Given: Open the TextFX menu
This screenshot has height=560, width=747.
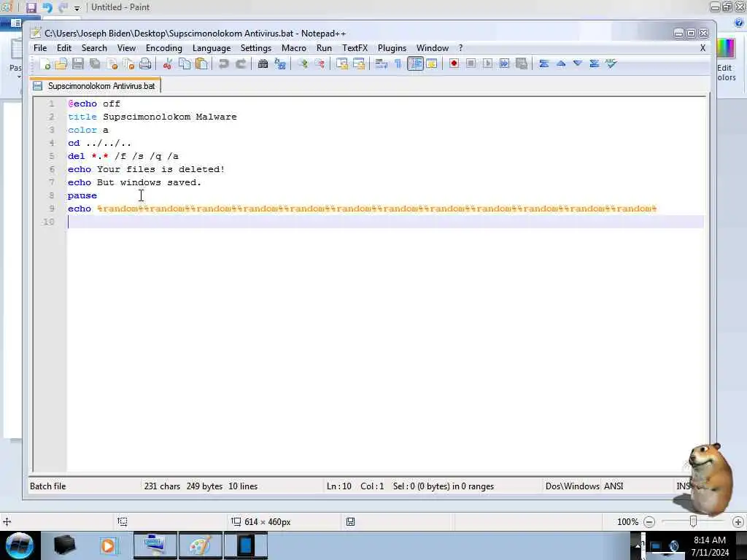Looking at the screenshot, I should 355,48.
